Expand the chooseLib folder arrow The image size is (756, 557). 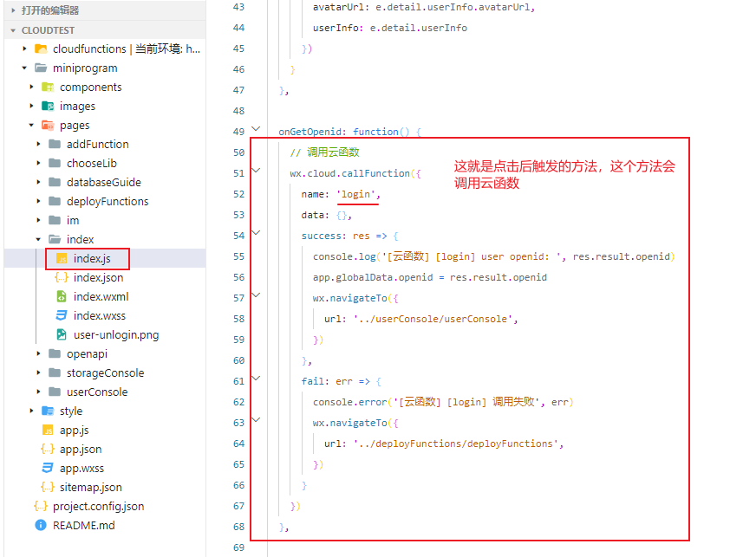[38, 164]
